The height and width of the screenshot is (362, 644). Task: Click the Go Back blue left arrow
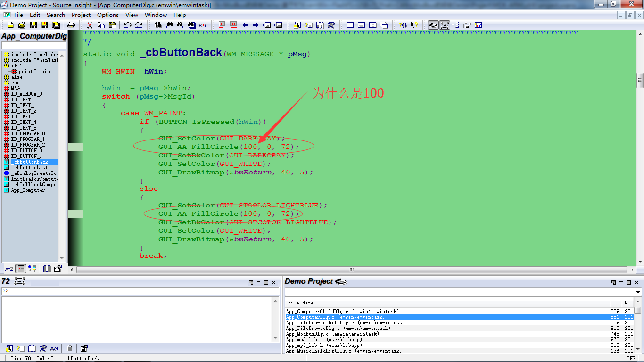click(x=245, y=25)
